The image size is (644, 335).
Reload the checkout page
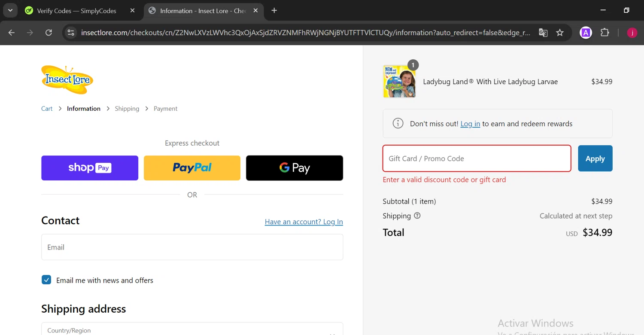[x=49, y=33]
